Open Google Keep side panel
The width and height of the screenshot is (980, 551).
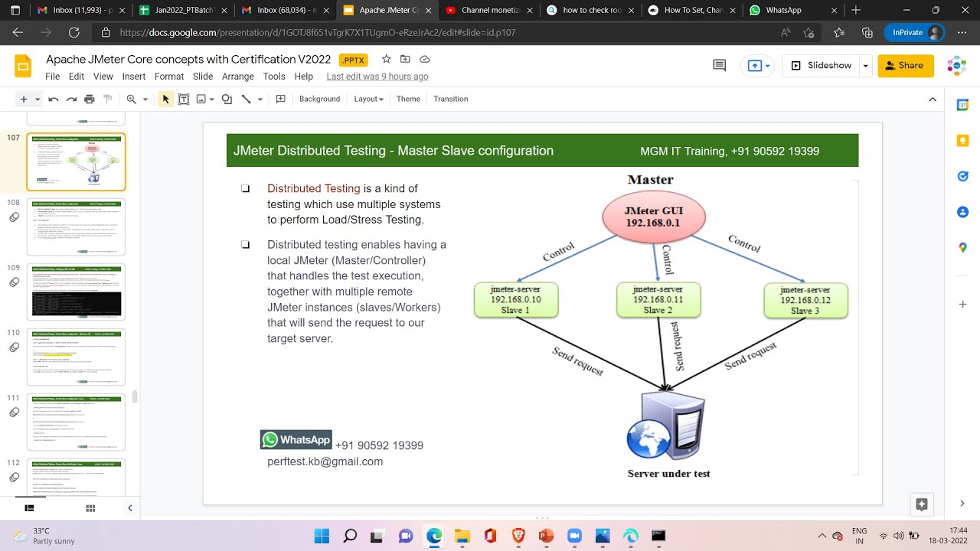coord(963,140)
